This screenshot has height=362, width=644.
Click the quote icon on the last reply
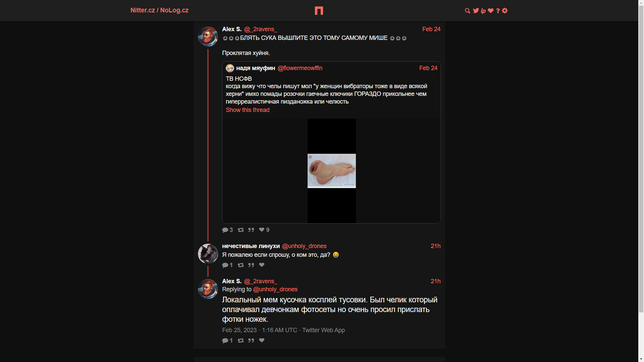point(251,341)
